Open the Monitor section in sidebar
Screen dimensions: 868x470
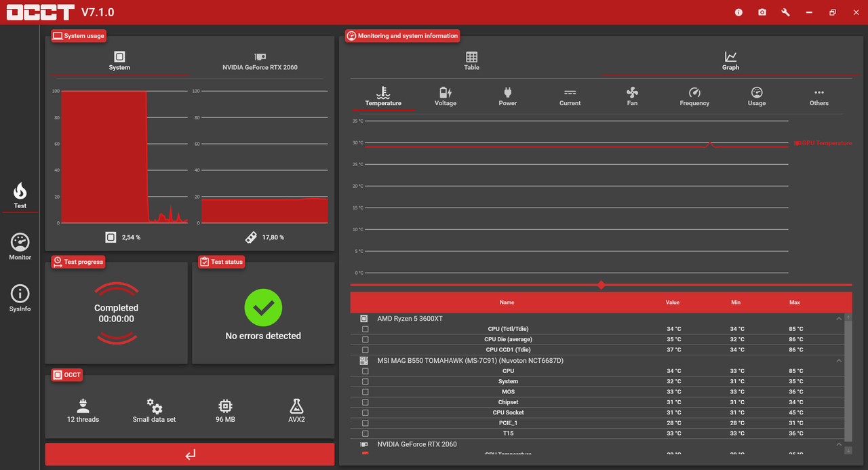click(x=20, y=246)
